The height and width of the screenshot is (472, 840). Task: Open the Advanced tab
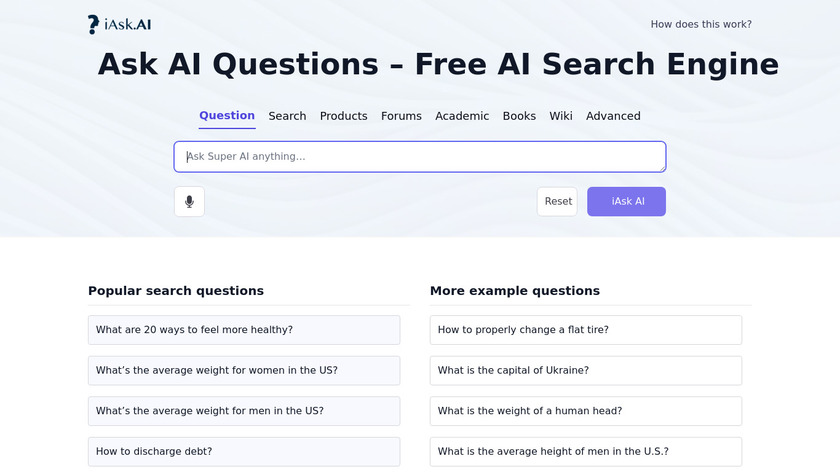point(613,116)
